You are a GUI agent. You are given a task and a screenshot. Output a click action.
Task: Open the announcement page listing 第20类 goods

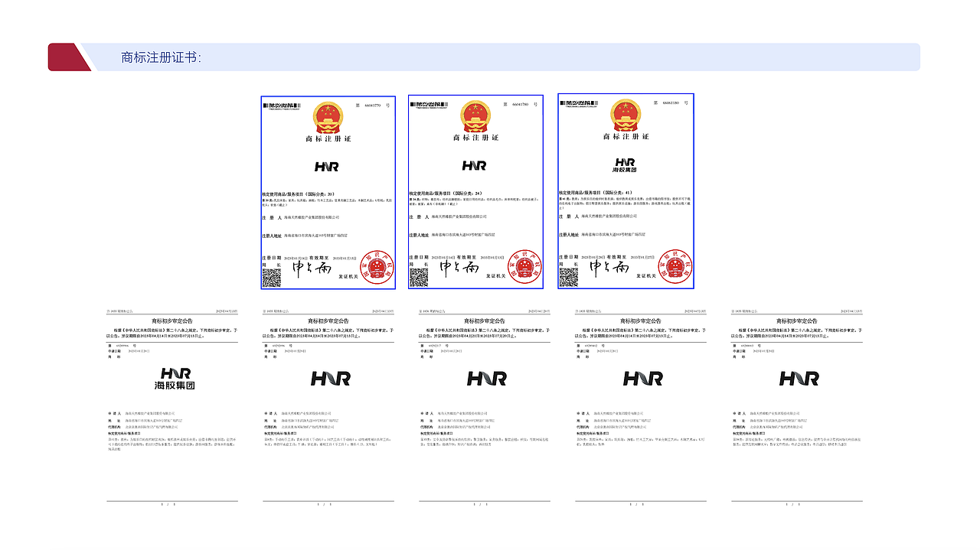pyautogui.click(x=642, y=406)
